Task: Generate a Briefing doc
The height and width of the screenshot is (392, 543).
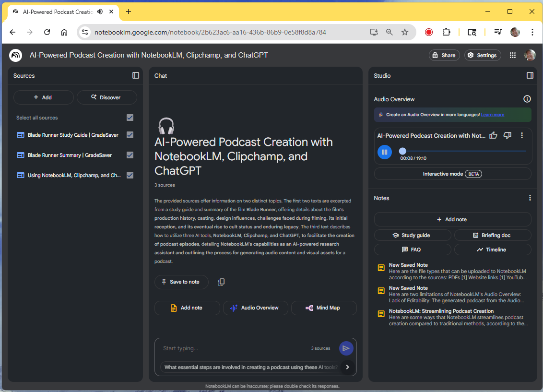Action: [493, 235]
